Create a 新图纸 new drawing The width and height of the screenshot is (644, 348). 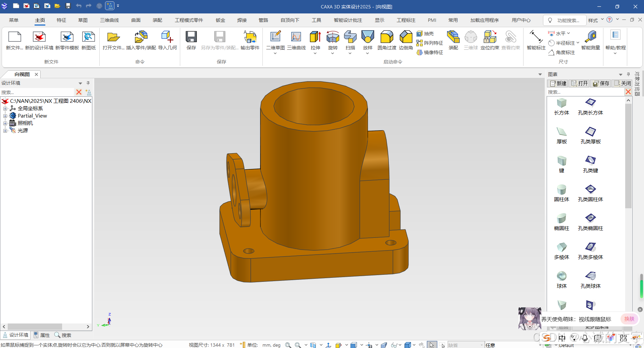89,37
